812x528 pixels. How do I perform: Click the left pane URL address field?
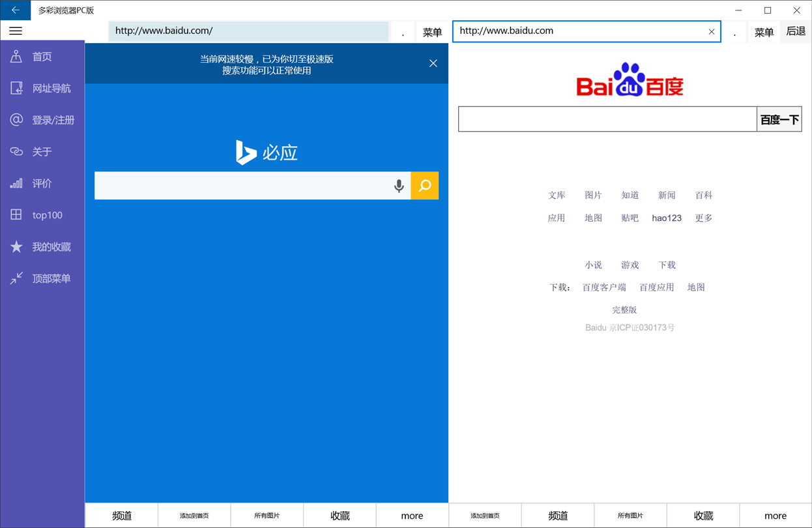pos(248,31)
